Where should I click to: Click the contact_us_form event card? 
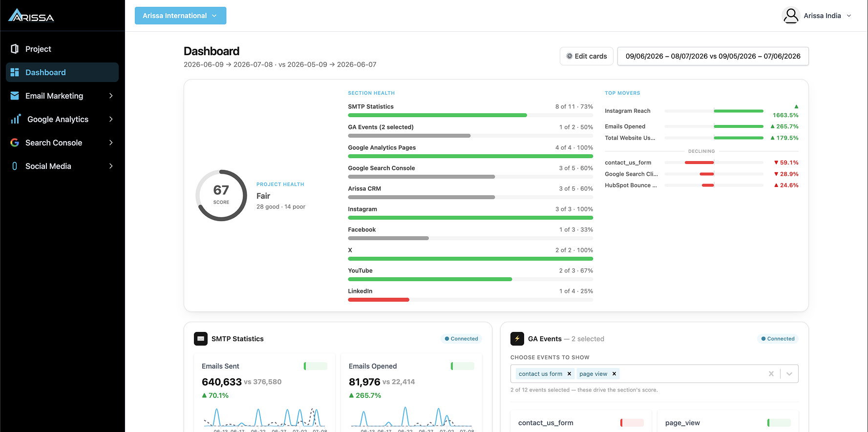[x=581, y=421]
